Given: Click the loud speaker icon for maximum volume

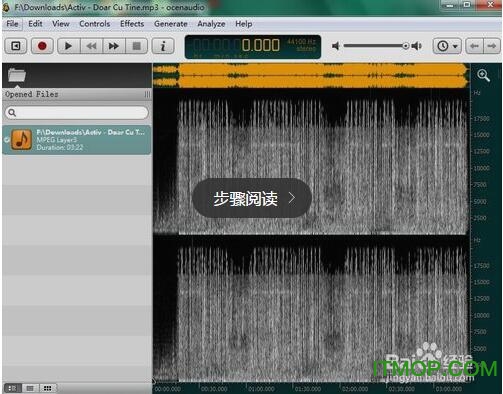Looking at the screenshot, I should [417, 46].
